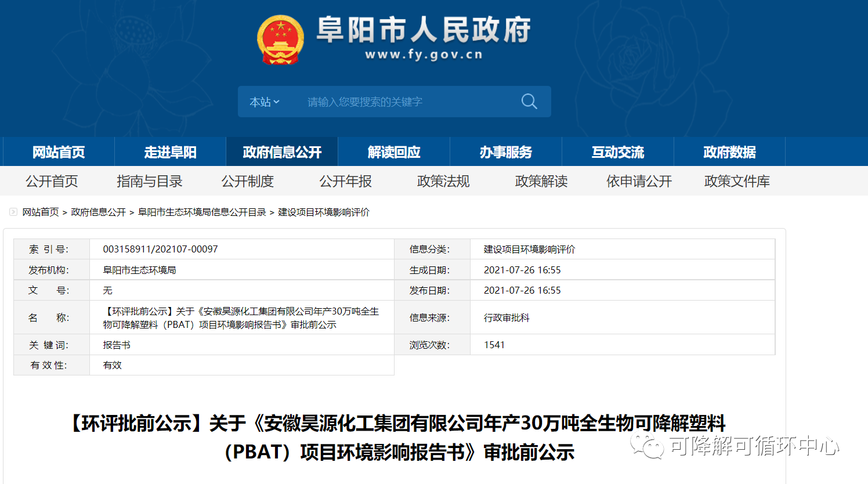This screenshot has height=484, width=868.
Task: Open 公开制度 sub-menu
Action: click(247, 181)
